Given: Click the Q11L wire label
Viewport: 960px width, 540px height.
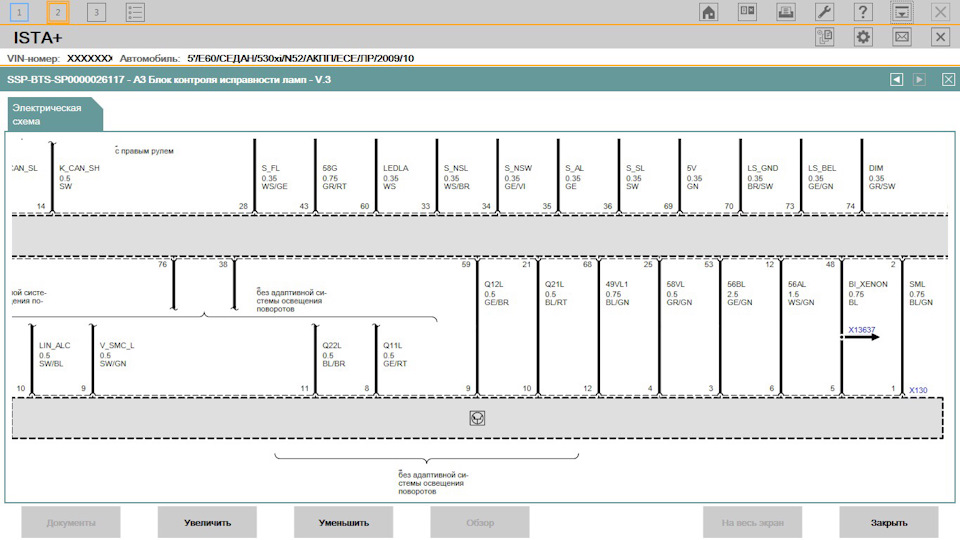Looking at the screenshot, I should coord(392,345).
